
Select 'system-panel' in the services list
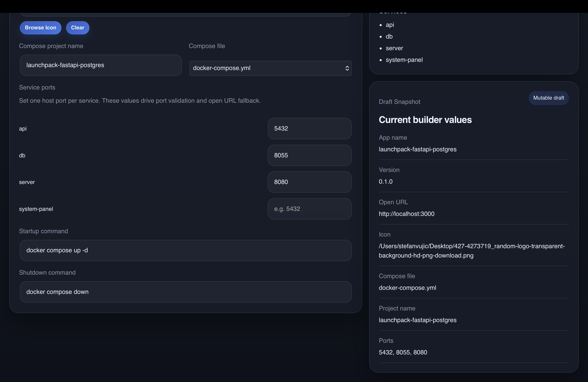pyautogui.click(x=404, y=60)
